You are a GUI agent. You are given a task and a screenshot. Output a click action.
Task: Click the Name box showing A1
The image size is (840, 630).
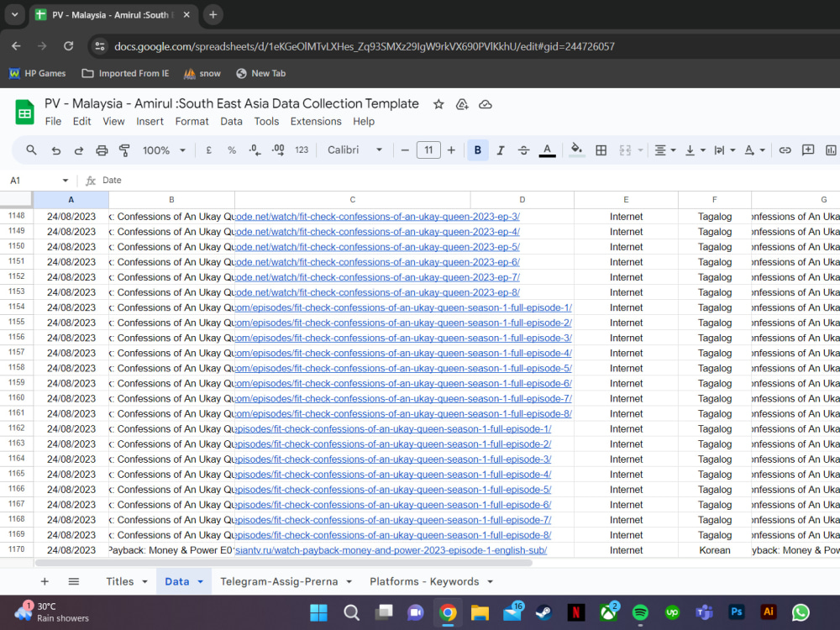pos(38,181)
